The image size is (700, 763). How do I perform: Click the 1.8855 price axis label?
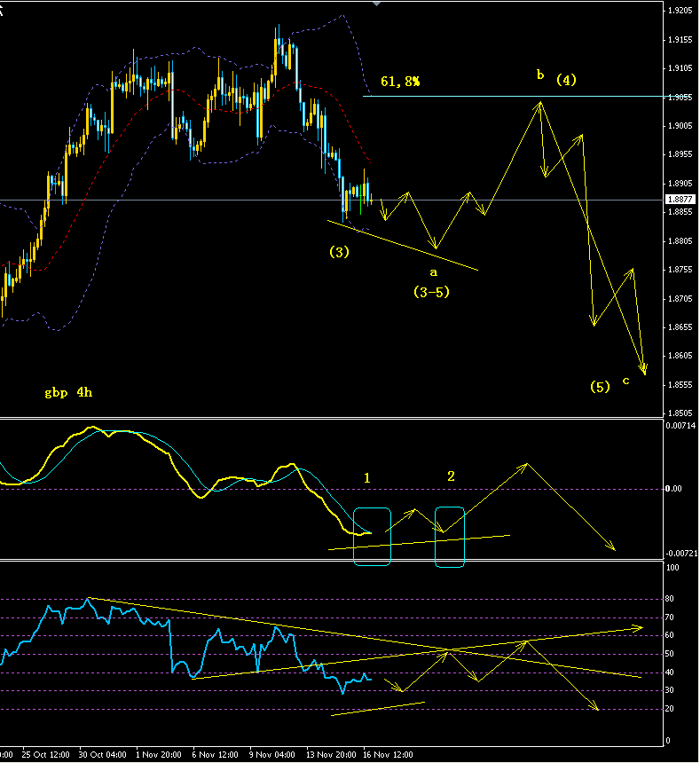point(680,212)
